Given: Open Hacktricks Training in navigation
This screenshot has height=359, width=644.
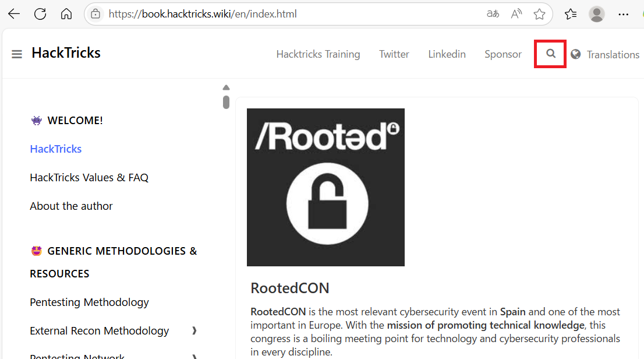Looking at the screenshot, I should (x=318, y=54).
